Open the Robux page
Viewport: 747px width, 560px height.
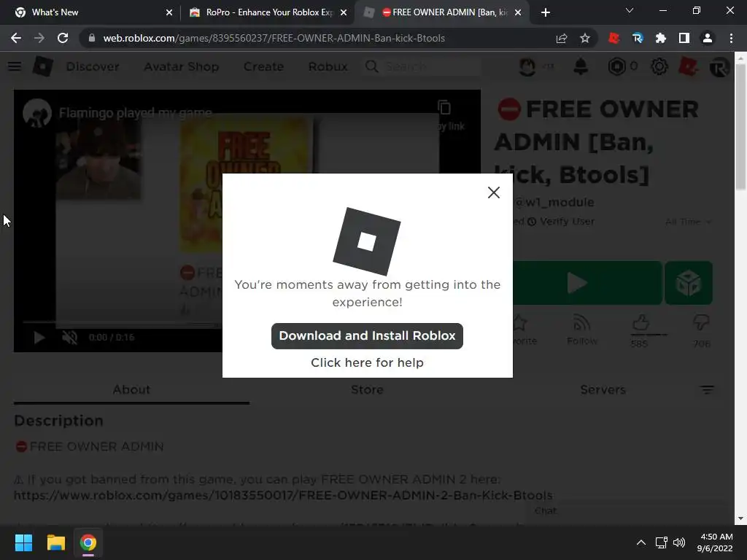[x=328, y=66]
